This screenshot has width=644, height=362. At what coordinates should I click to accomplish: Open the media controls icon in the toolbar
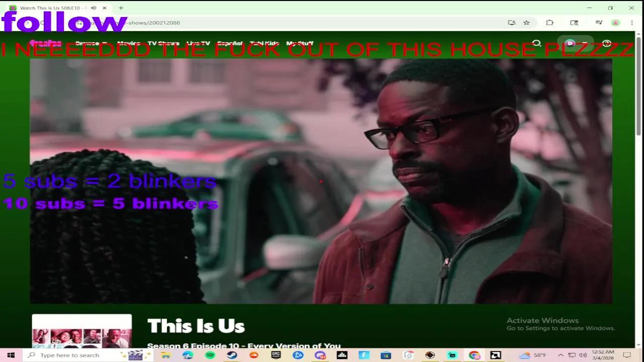599,23
